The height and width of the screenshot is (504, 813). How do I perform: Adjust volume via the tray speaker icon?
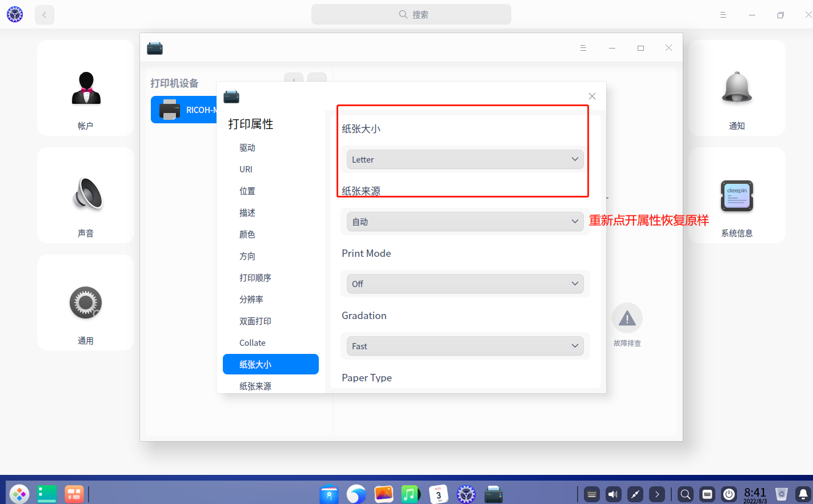tap(612, 494)
